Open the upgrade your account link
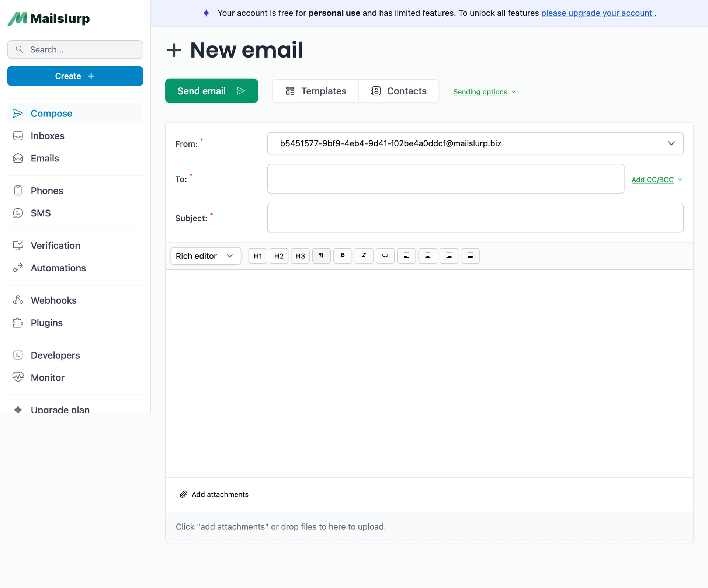Viewport: 708px width, 588px height. (597, 13)
